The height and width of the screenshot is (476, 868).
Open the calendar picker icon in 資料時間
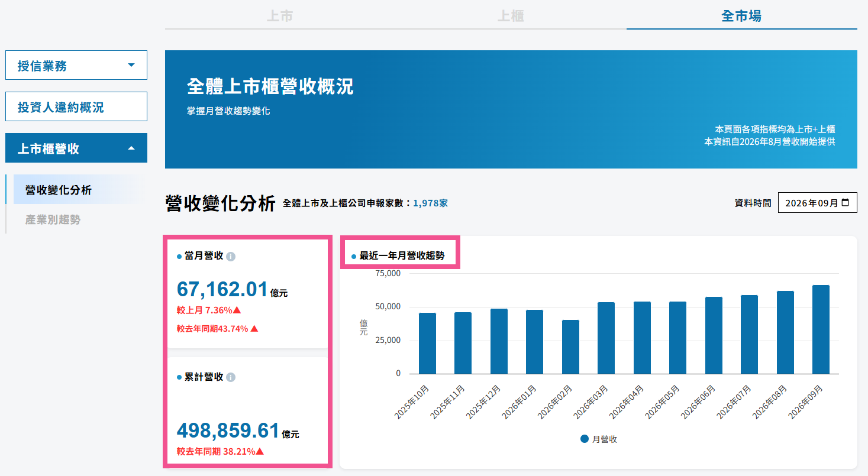pyautogui.click(x=845, y=202)
